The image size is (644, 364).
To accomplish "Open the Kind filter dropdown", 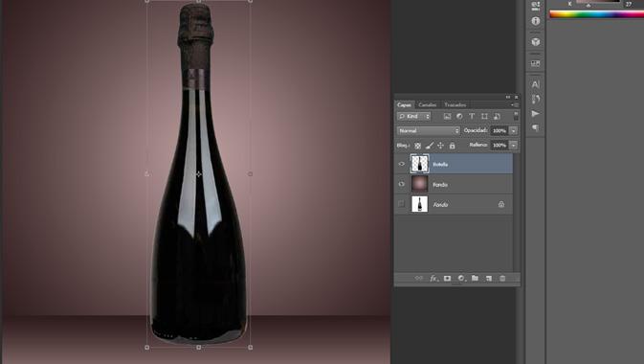I will click(414, 117).
